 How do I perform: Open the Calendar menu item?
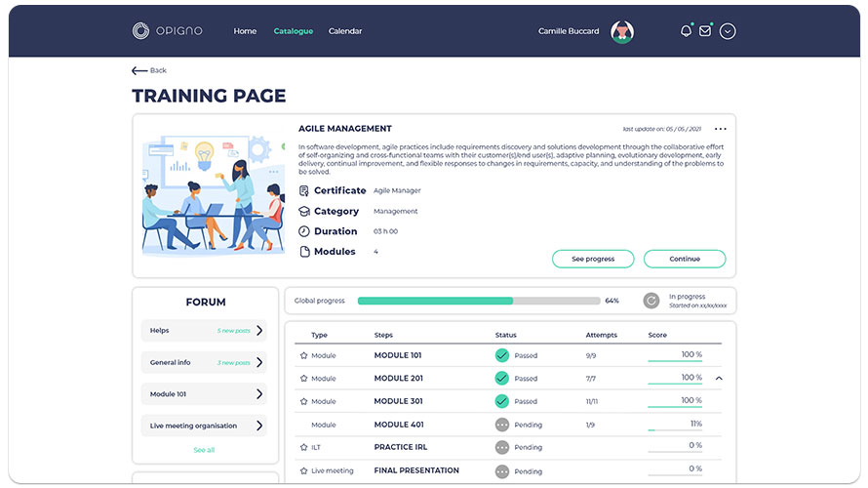point(345,31)
